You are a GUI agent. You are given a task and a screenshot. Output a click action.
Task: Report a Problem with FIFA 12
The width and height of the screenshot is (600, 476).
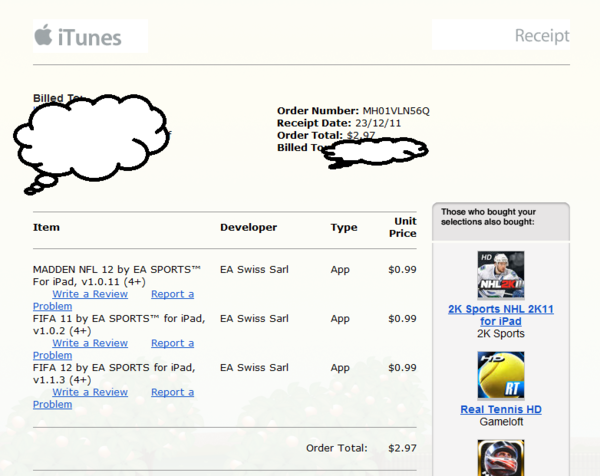172,392
